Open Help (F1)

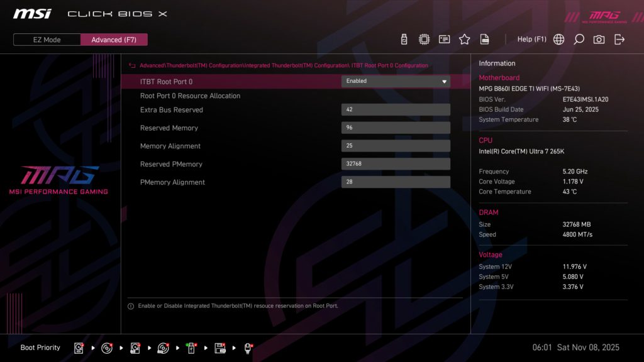coord(532,38)
